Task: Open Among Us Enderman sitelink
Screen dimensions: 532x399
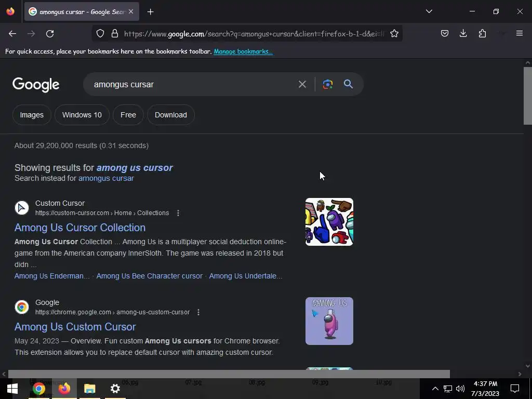Action: (52, 276)
